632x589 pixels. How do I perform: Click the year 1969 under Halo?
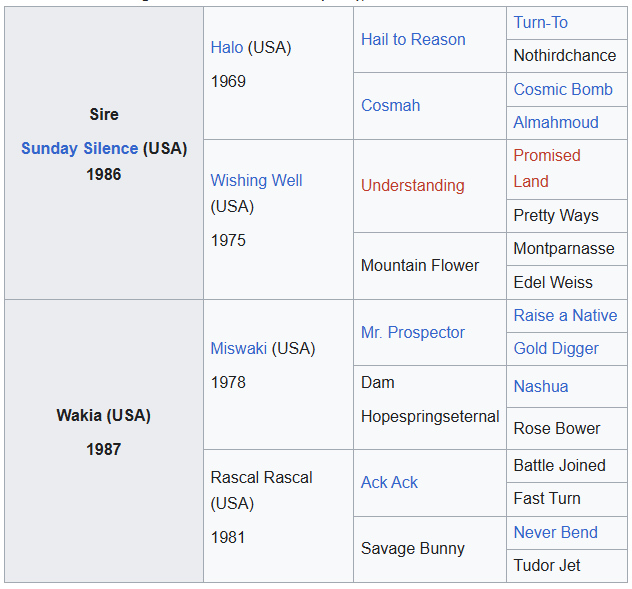tap(228, 81)
